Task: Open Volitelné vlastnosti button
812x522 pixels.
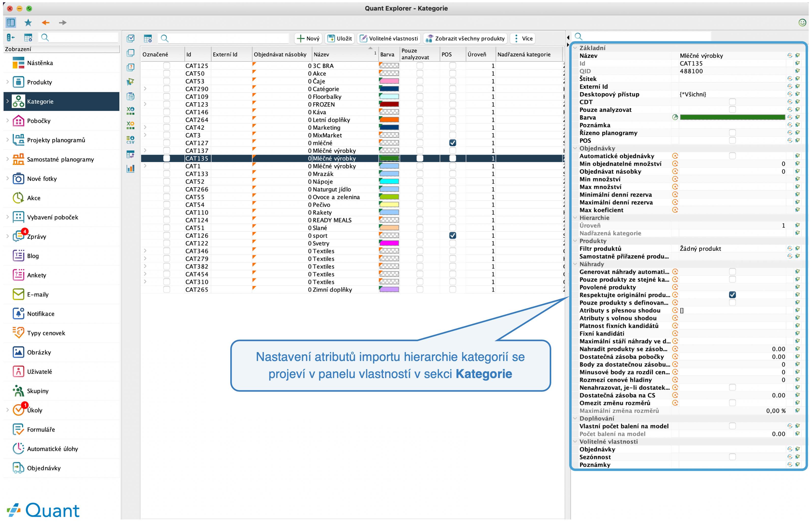Action: [389, 39]
